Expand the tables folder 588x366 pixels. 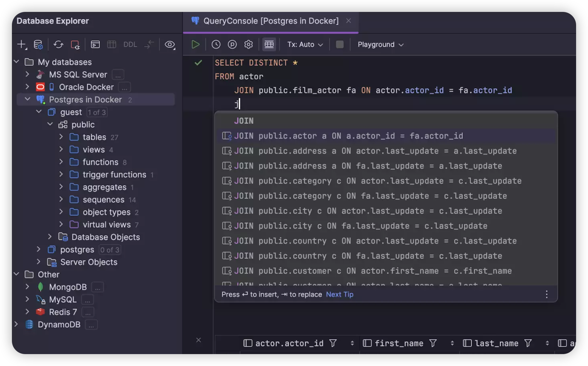pyautogui.click(x=61, y=137)
